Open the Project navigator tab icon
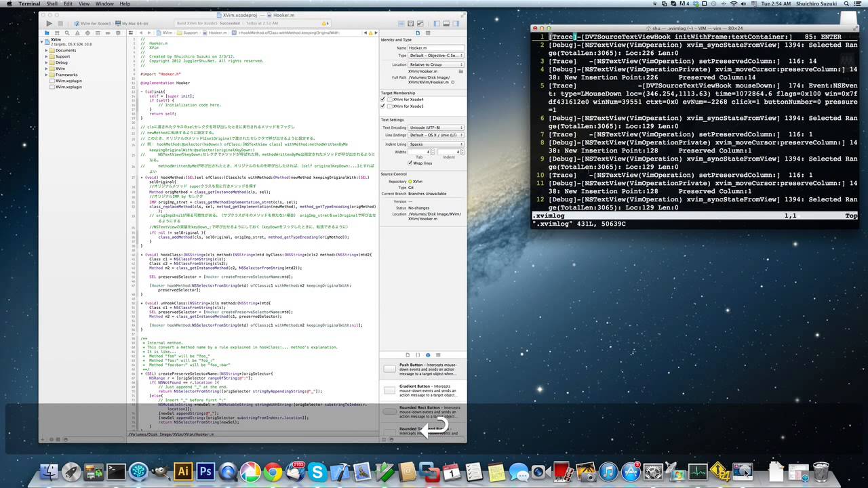This screenshot has height=488, width=868. click(x=47, y=33)
